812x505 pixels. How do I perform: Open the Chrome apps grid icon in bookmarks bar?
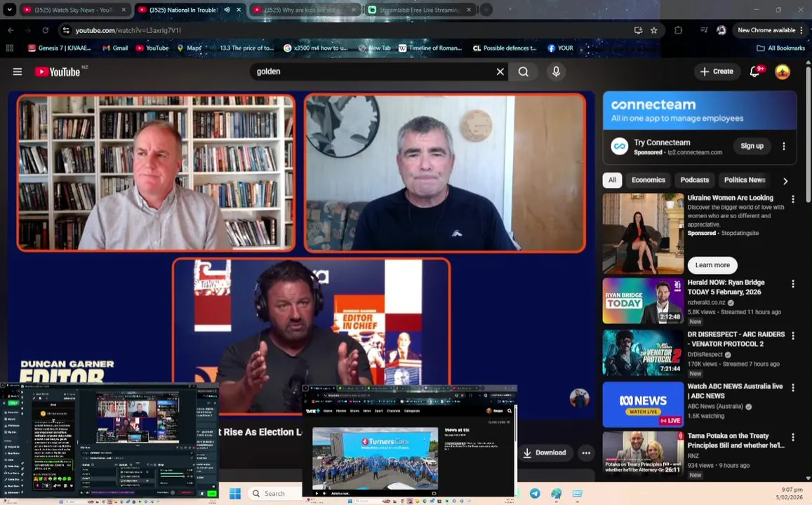9,48
